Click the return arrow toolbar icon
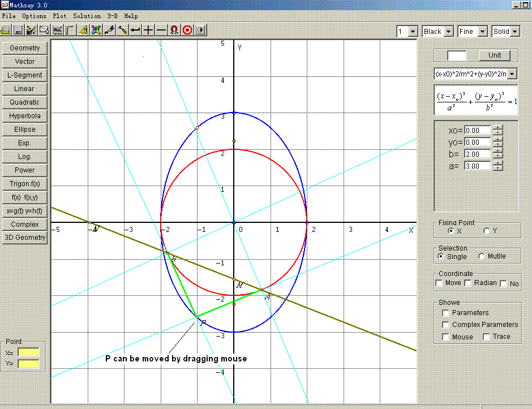The height and width of the screenshot is (409, 532). [135, 30]
